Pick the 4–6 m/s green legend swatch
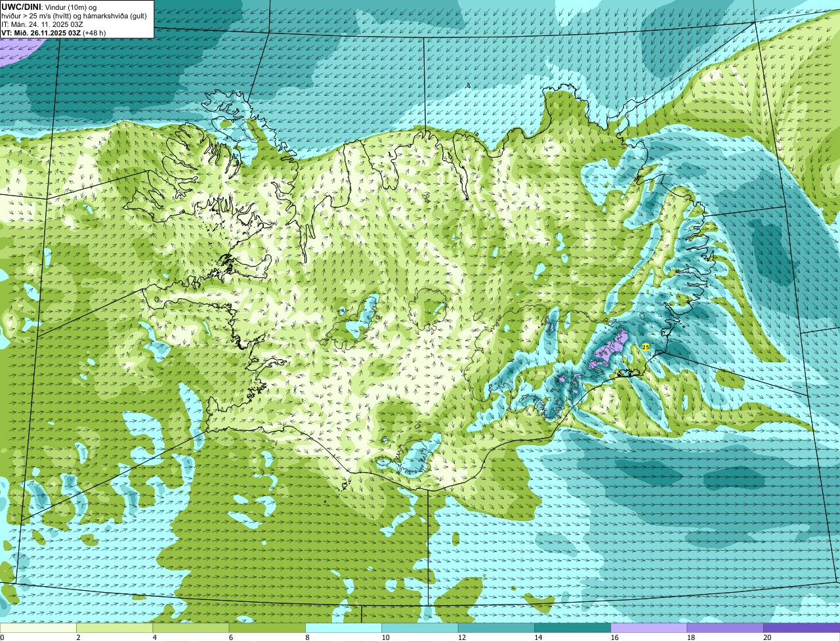Image resolution: width=840 pixels, height=642 pixels. (x=191, y=628)
